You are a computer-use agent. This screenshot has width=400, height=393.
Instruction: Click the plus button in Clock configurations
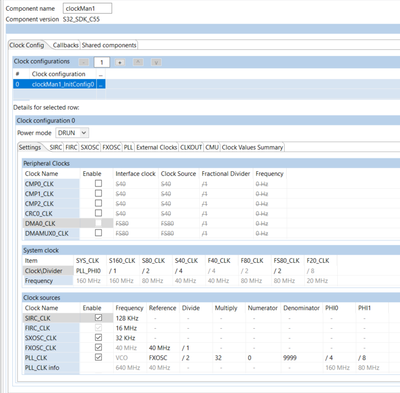tap(120, 62)
